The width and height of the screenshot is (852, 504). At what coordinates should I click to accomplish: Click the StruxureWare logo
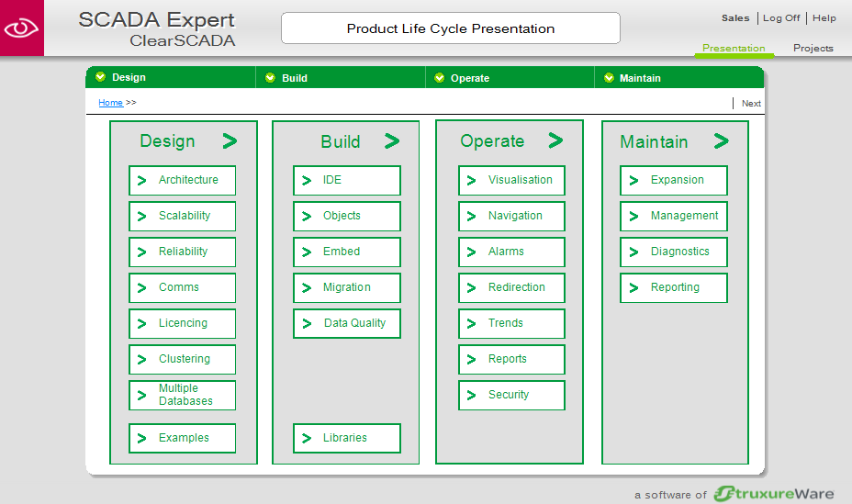pos(774,493)
